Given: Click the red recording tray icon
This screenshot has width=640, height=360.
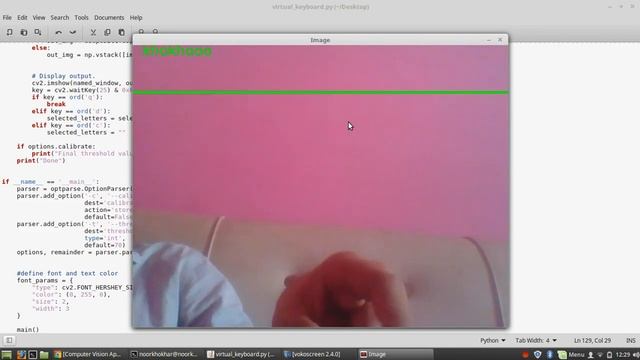Looking at the screenshot, I should [525, 354].
